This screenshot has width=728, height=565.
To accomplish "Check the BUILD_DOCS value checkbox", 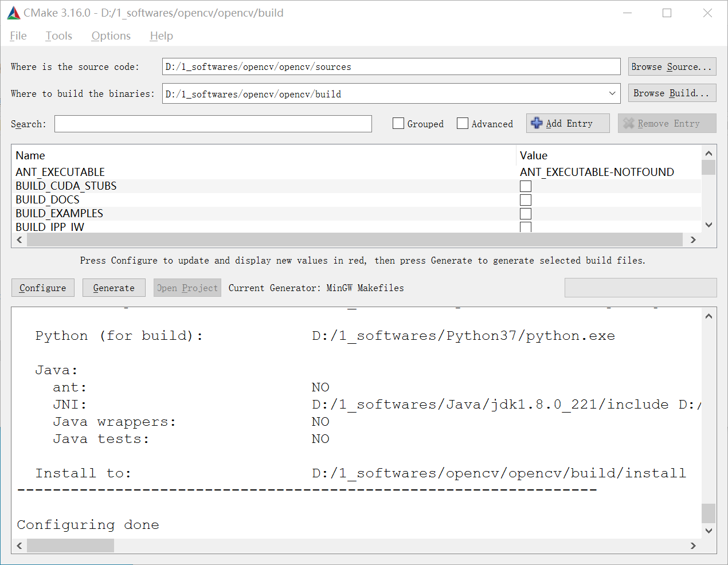I will click(526, 199).
